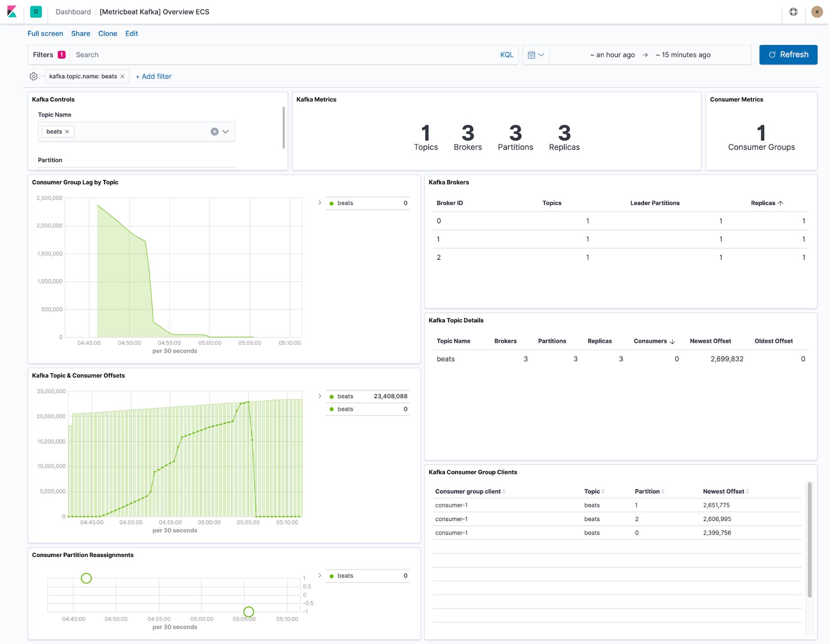Click the offset value 2,651,775
Image resolution: width=829 pixels, height=644 pixels.
pos(716,505)
